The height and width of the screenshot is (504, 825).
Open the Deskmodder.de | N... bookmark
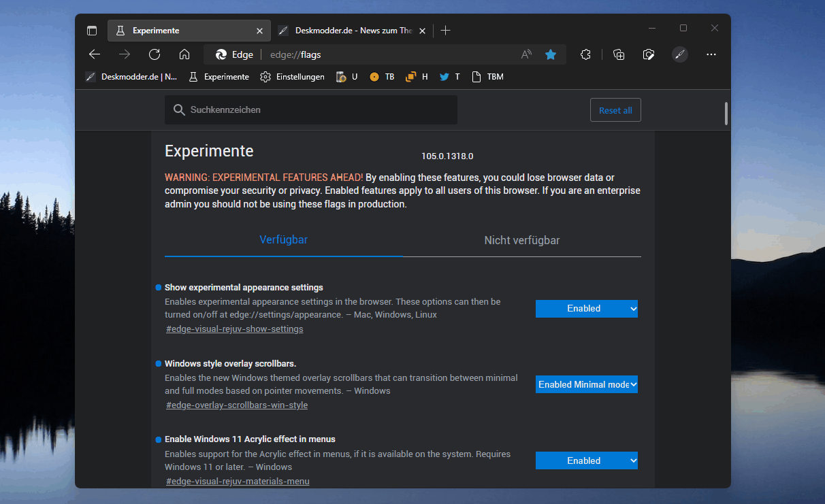click(x=131, y=77)
